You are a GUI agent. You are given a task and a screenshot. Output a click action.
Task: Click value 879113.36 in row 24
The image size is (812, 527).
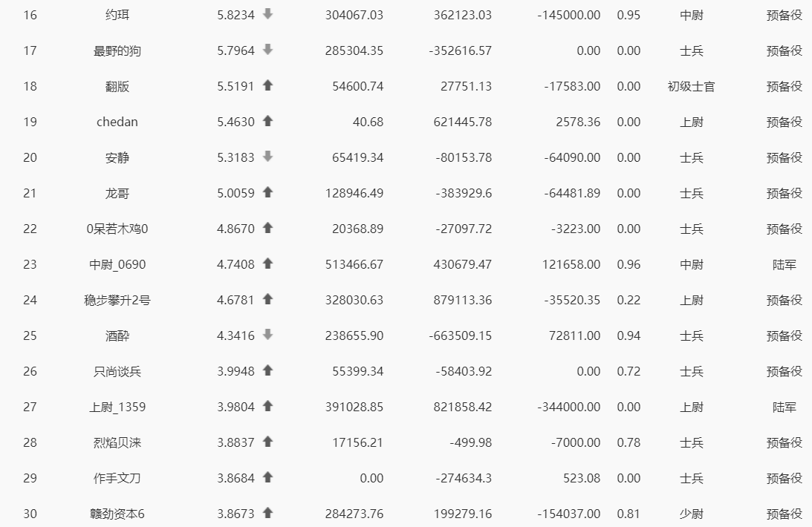tap(462, 300)
